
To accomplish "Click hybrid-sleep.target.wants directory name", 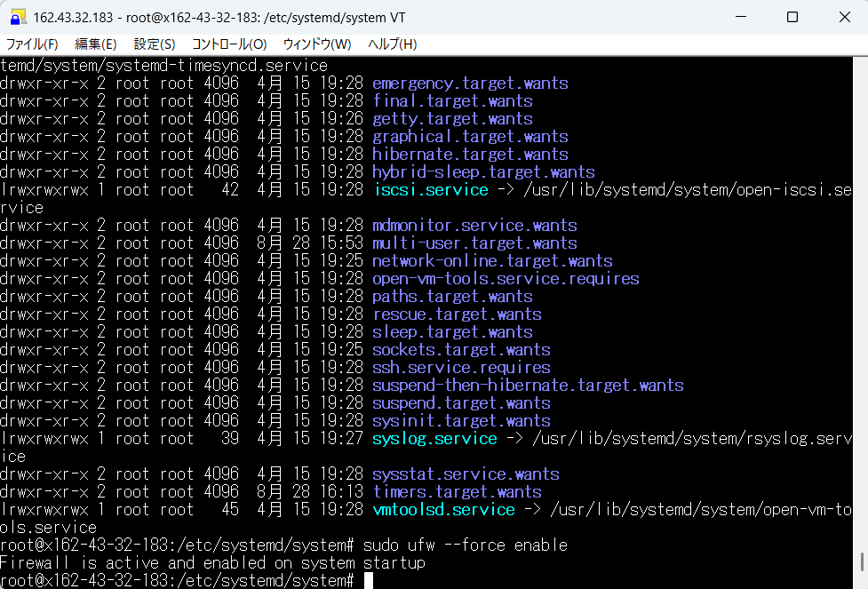I will pos(483,171).
